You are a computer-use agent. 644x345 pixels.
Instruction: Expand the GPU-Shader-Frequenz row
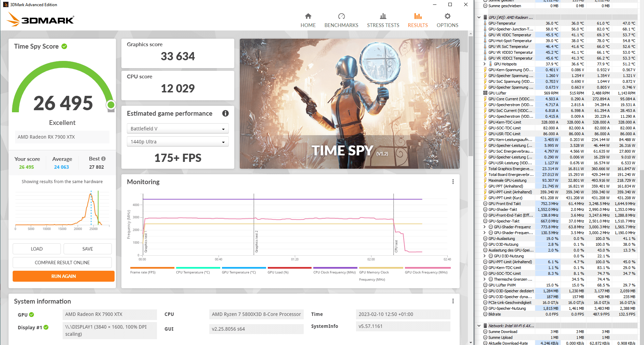pyautogui.click(x=484, y=227)
